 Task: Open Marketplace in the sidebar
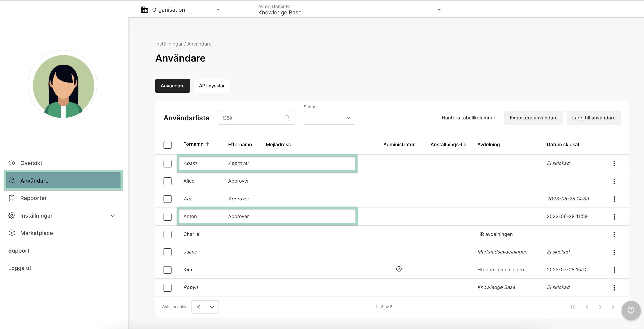tap(36, 233)
